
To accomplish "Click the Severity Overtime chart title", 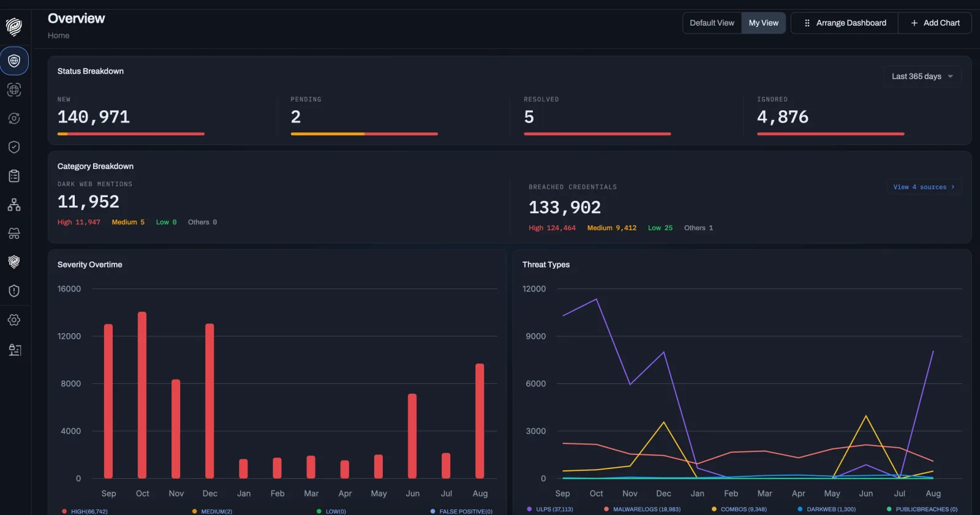I will [x=90, y=265].
